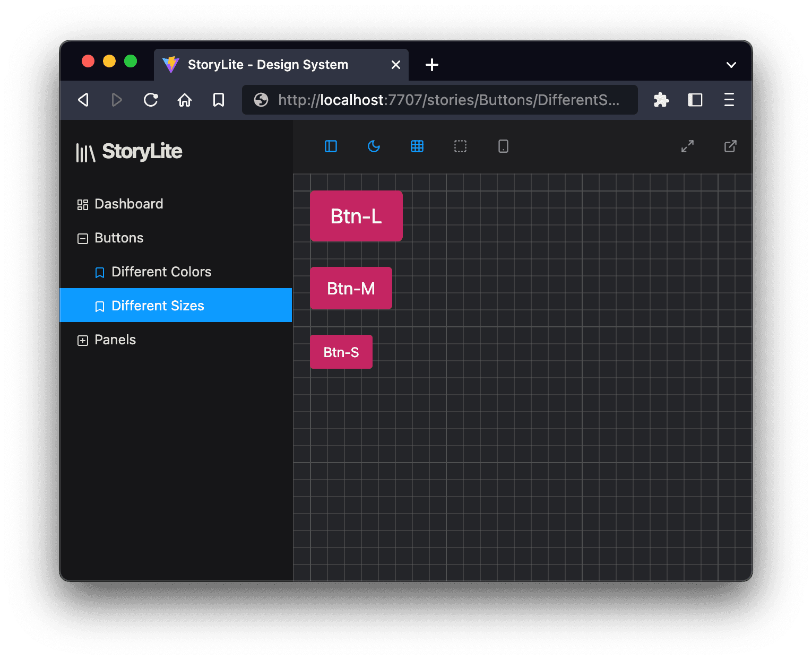
Task: Toggle the sidebar panel icon
Action: [x=331, y=146]
